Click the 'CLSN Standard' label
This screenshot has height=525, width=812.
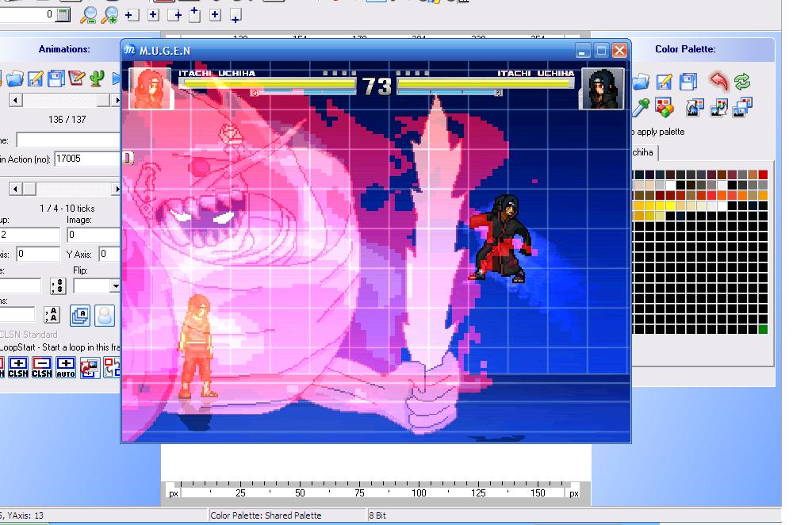(x=29, y=335)
